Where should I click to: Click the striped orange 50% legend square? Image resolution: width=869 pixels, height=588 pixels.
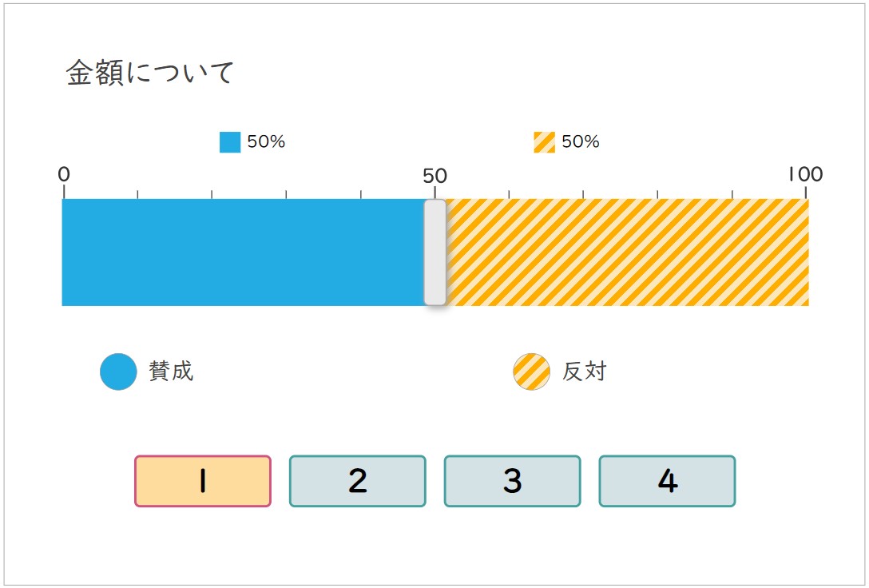544,142
